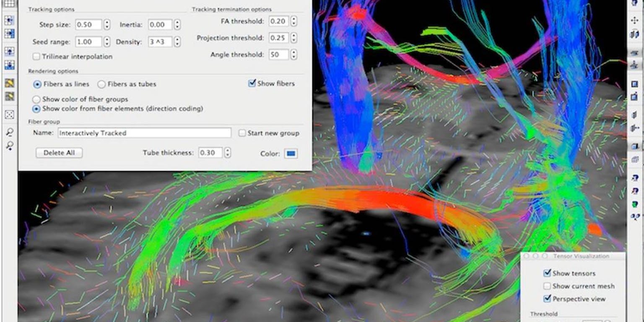Click the Tube thickness stepper arrows

click(227, 153)
